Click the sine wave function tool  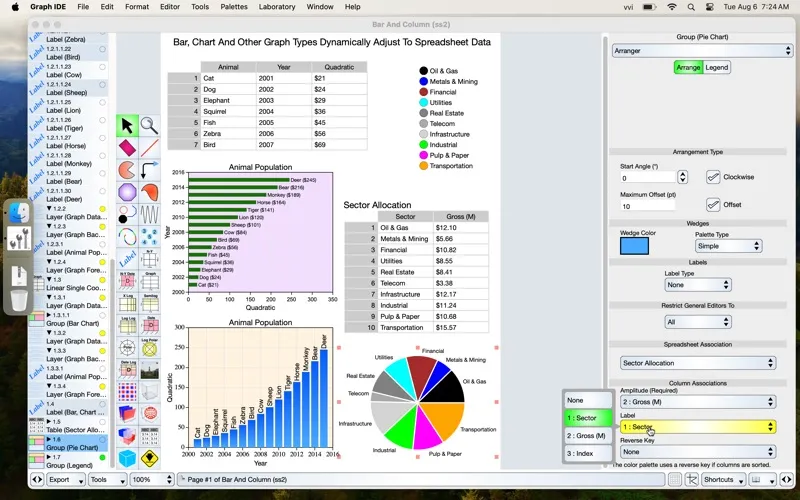point(150,215)
